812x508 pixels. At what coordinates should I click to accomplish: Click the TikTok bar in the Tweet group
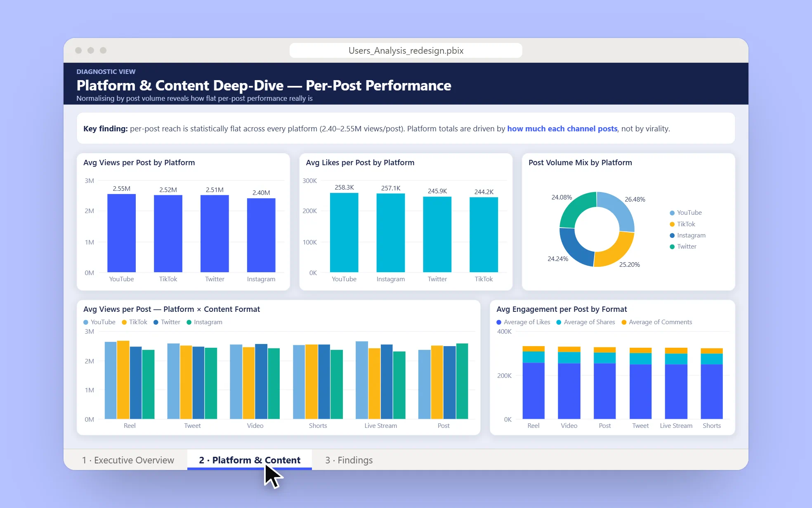click(x=186, y=382)
